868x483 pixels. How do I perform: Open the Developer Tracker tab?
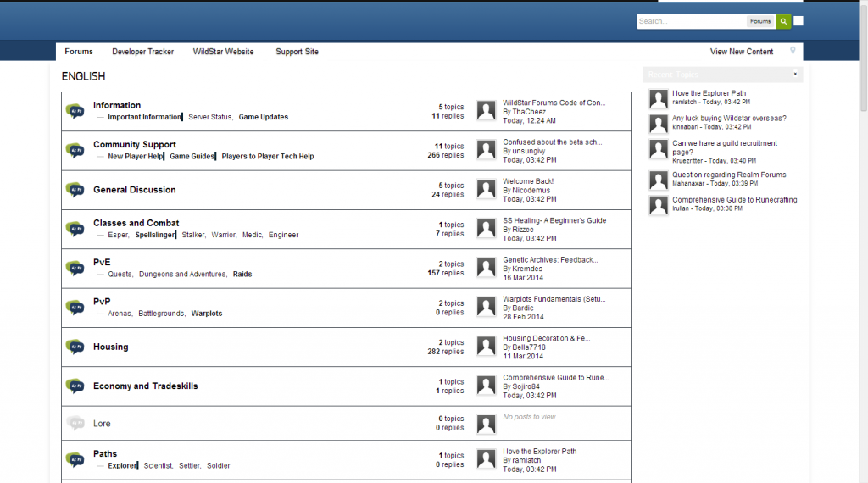[x=142, y=52]
